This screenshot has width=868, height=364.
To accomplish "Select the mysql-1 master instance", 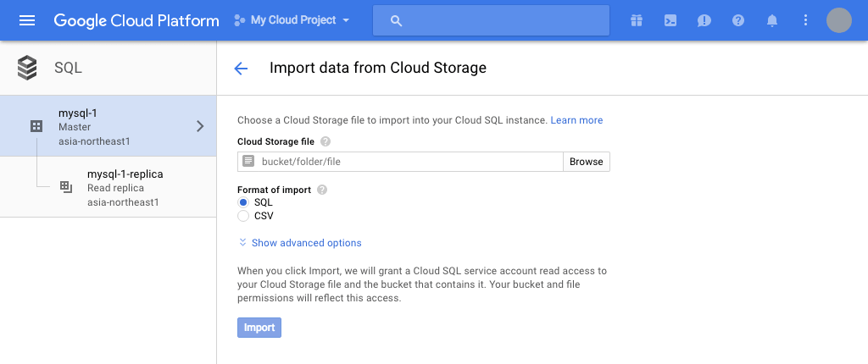I will tap(108, 126).
